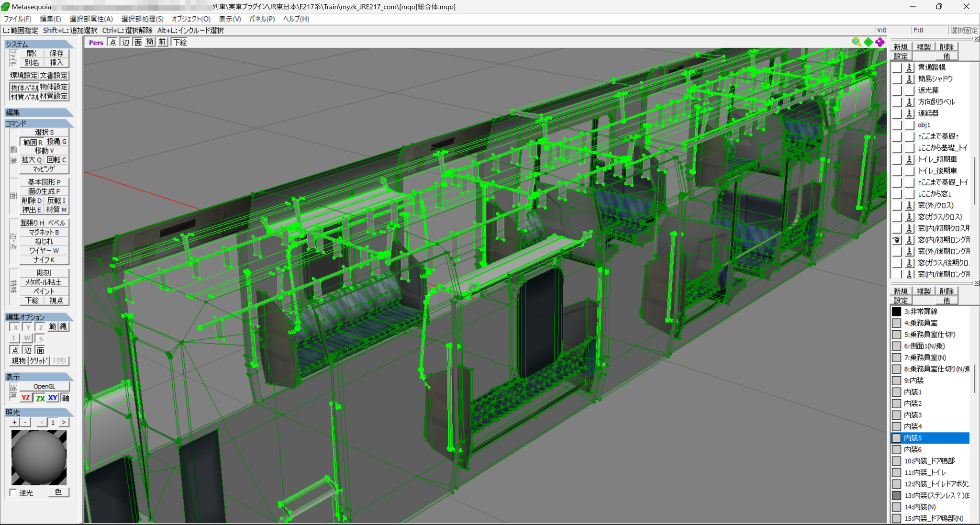Toggle visibility box of 貫通路幌 object

[x=897, y=67]
